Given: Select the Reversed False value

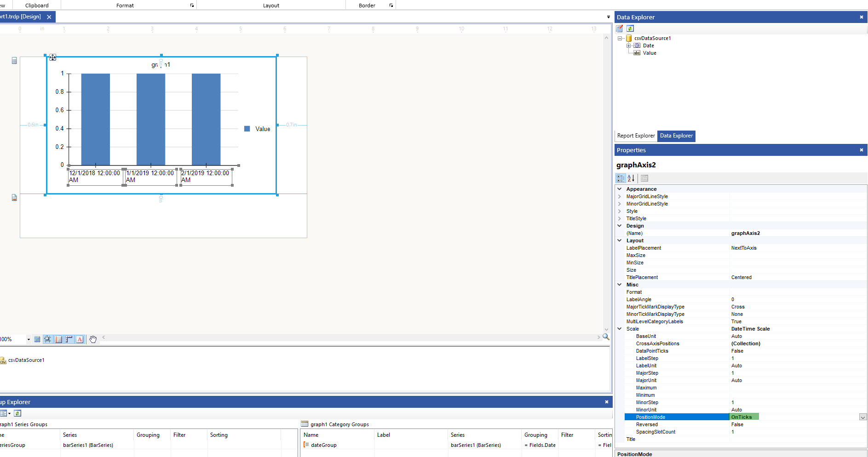Looking at the screenshot, I should [x=798, y=424].
